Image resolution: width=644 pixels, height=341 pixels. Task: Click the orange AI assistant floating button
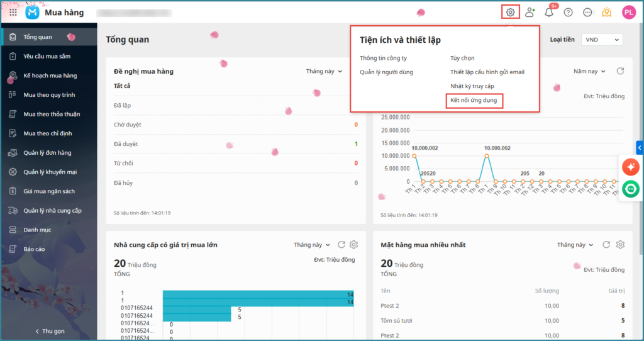coord(630,167)
